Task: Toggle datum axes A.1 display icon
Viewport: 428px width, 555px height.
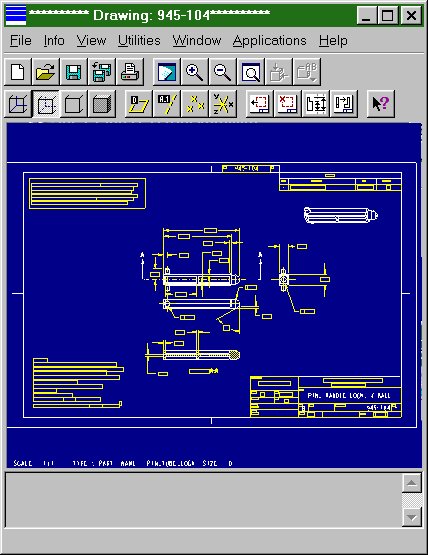Action: [x=167, y=104]
